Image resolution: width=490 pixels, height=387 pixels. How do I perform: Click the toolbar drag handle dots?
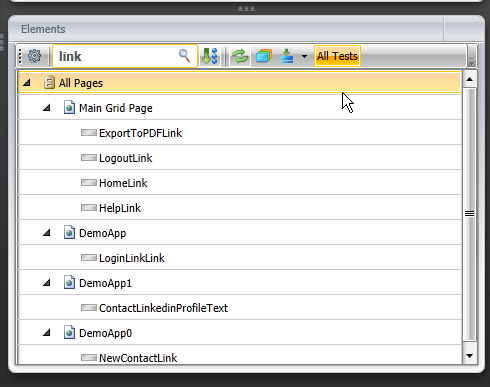[20, 56]
